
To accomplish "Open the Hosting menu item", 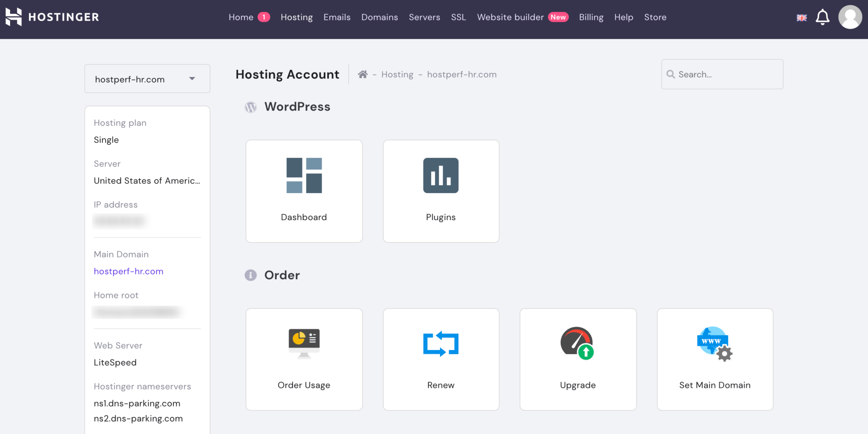I will tap(297, 17).
